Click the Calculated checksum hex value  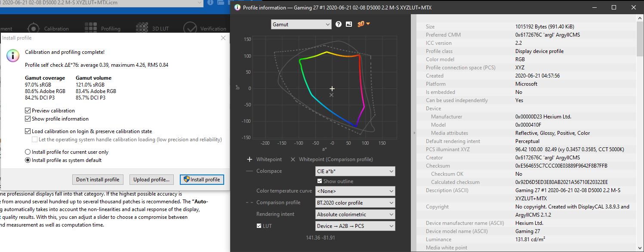[562, 182]
